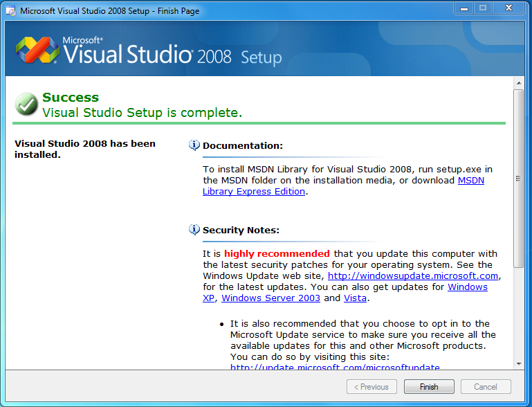Click the setup icon in title bar
The width and height of the screenshot is (532, 407).
[11, 11]
